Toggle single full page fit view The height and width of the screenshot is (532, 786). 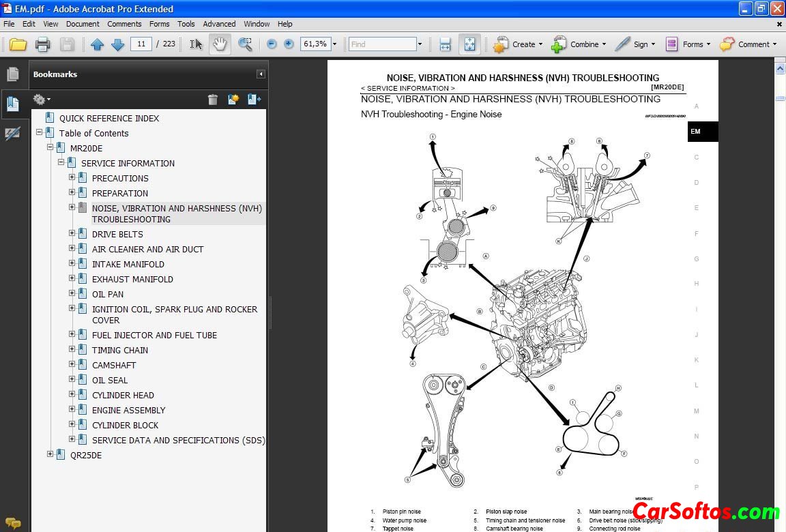(469, 44)
